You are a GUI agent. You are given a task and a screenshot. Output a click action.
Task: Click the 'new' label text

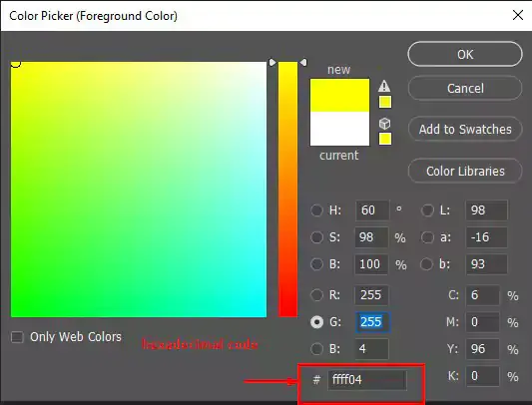click(x=338, y=70)
